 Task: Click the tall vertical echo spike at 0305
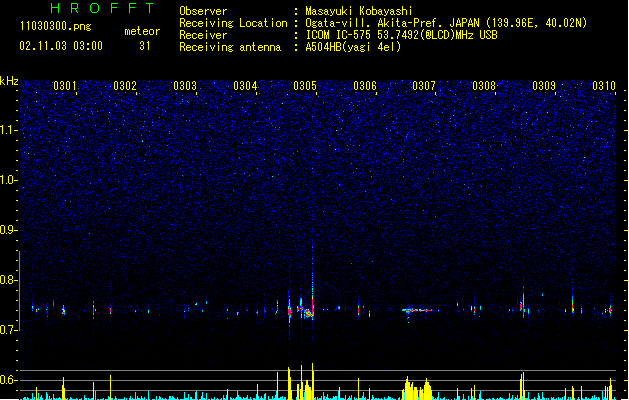312,281
